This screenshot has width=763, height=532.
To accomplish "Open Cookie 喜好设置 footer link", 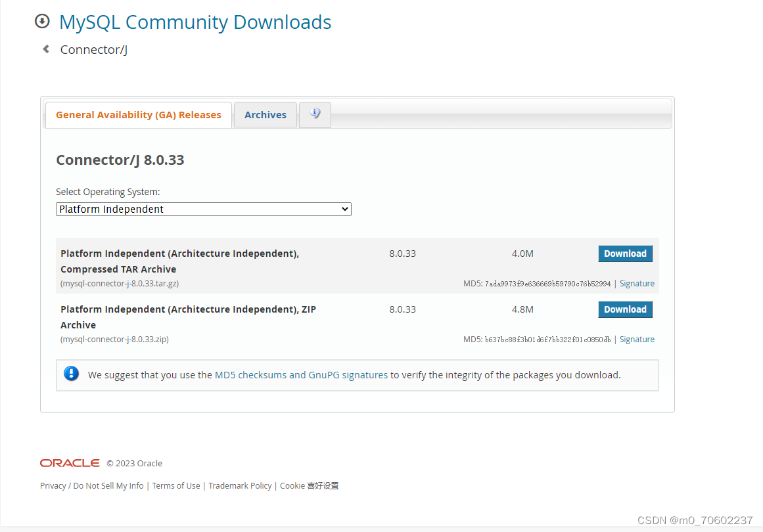I will point(310,485).
